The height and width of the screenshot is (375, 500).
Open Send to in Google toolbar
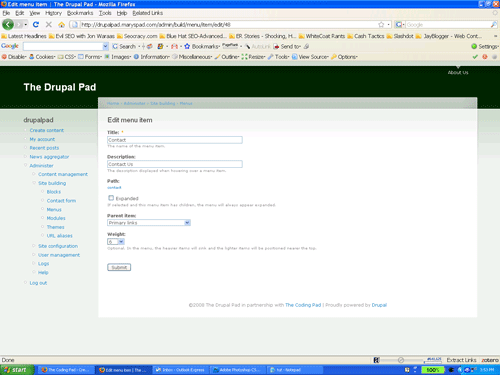tap(287, 46)
